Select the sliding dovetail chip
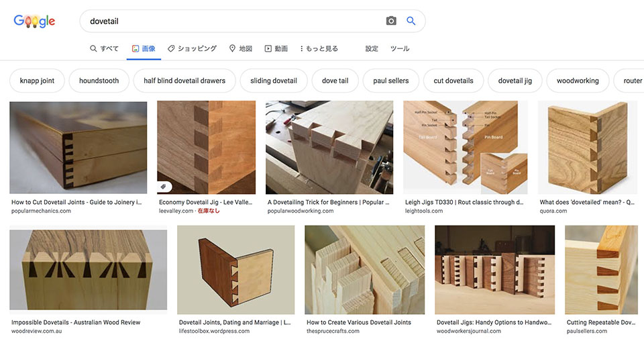 (274, 81)
